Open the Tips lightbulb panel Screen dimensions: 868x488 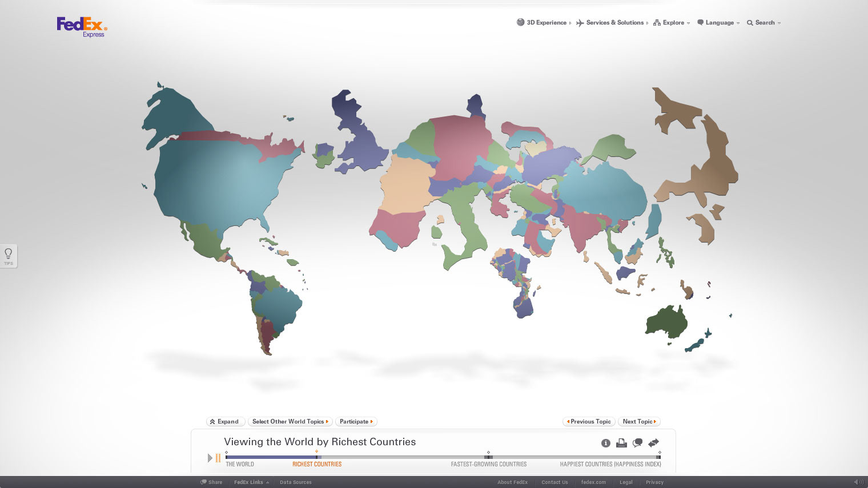click(x=9, y=256)
